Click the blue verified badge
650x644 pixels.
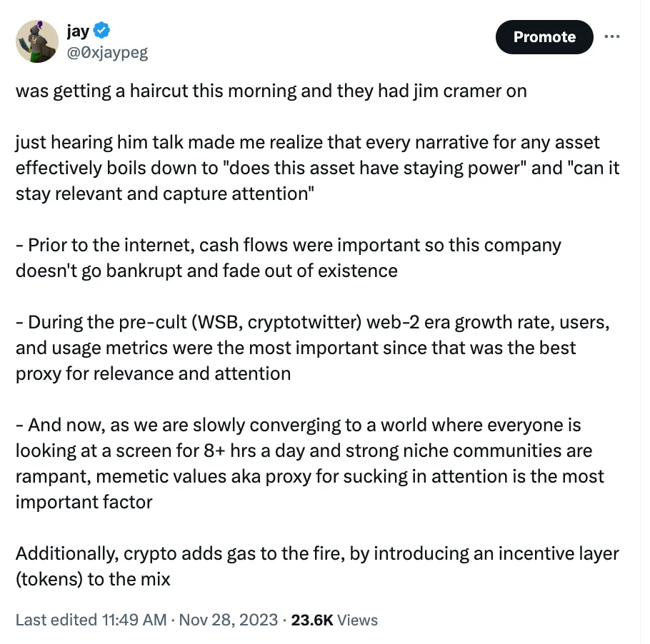pyautogui.click(x=103, y=31)
